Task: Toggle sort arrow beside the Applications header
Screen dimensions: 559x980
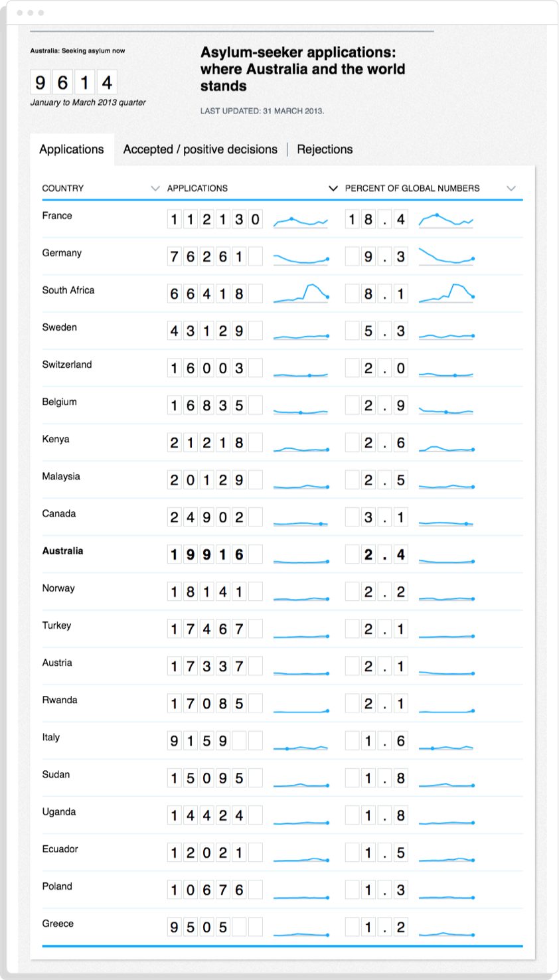Action: 333,189
